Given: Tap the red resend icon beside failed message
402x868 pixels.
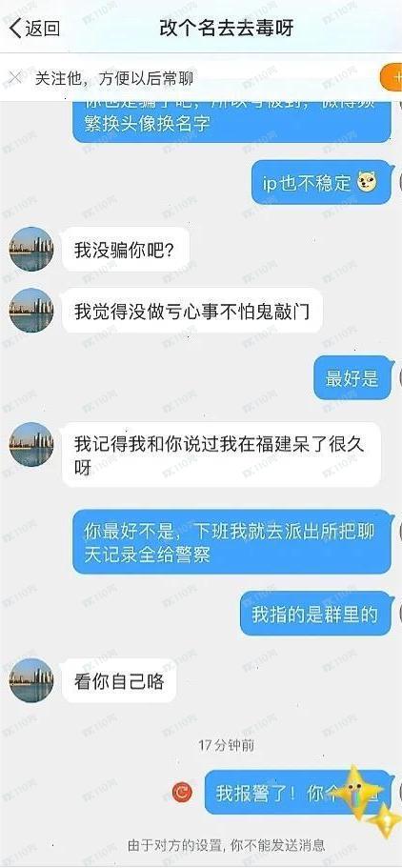Looking at the screenshot, I should point(182,793).
